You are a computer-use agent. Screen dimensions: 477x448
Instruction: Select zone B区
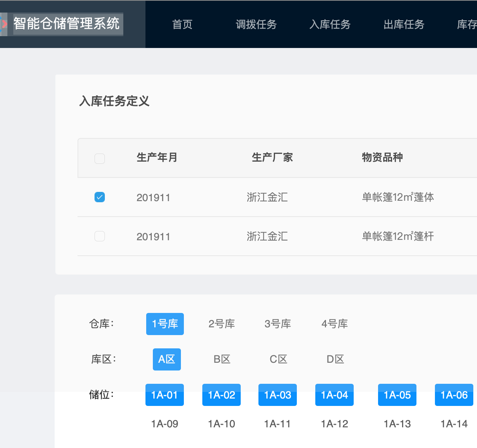pyautogui.click(x=222, y=359)
